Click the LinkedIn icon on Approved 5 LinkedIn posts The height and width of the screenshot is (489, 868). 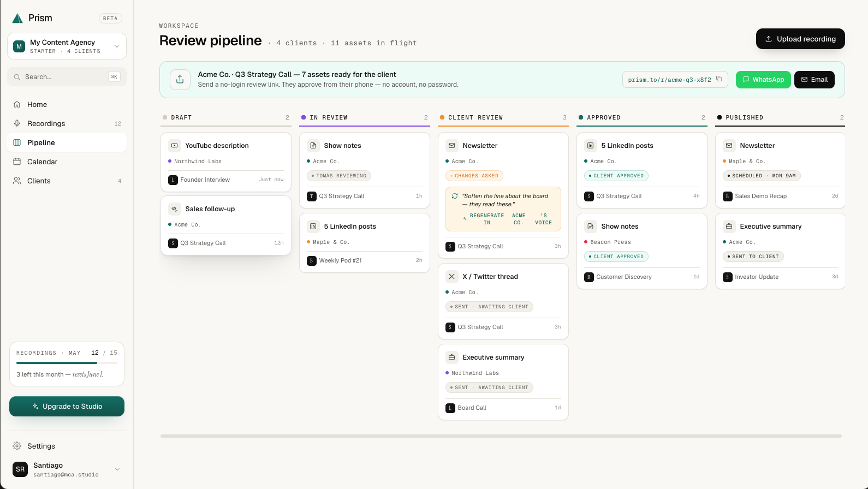(x=591, y=146)
